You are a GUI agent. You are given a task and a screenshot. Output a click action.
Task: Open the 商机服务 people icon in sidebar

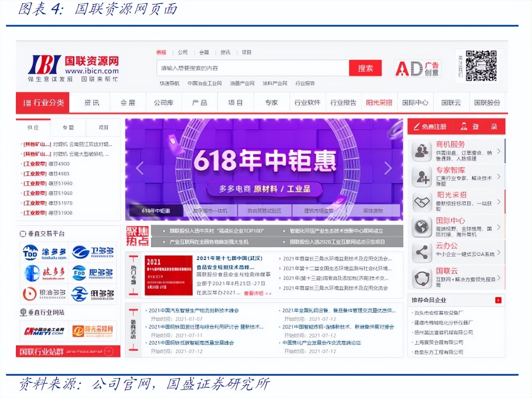(x=421, y=151)
